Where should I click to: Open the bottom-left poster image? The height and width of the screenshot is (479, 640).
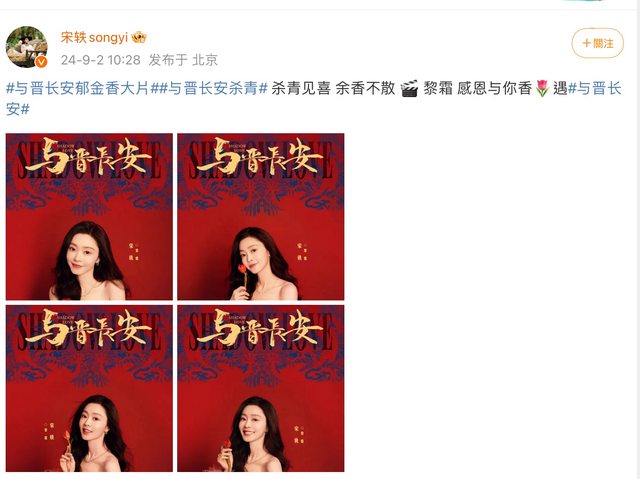click(89, 388)
